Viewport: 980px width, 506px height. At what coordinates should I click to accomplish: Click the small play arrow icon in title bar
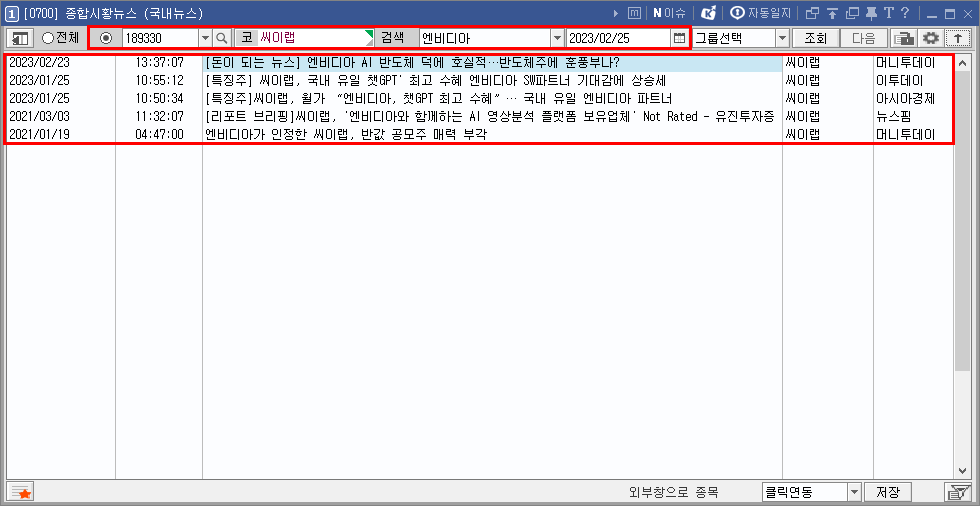tap(616, 13)
